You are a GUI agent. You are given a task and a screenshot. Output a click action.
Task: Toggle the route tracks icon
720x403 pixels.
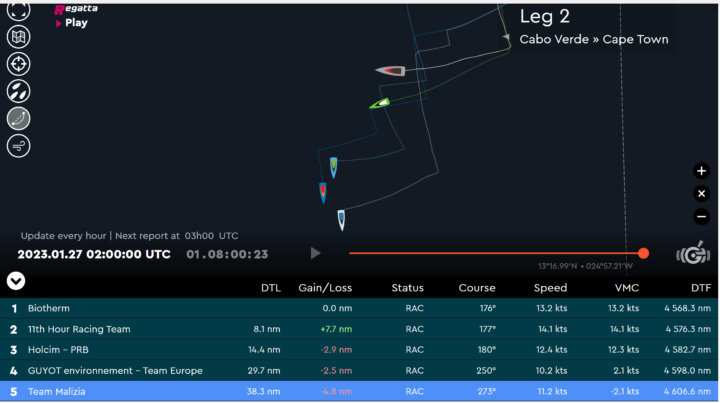pos(18,118)
